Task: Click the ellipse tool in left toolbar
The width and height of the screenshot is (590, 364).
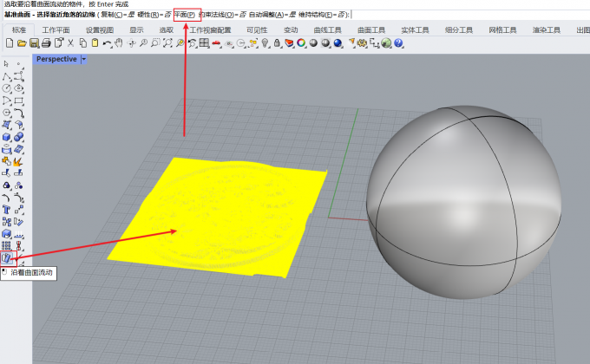Action: point(18,88)
